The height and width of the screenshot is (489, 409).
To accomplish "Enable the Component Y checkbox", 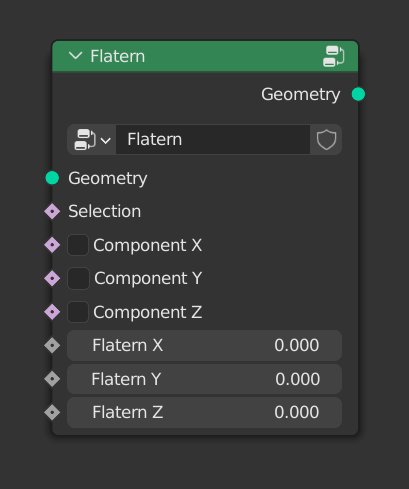I will pos(78,278).
